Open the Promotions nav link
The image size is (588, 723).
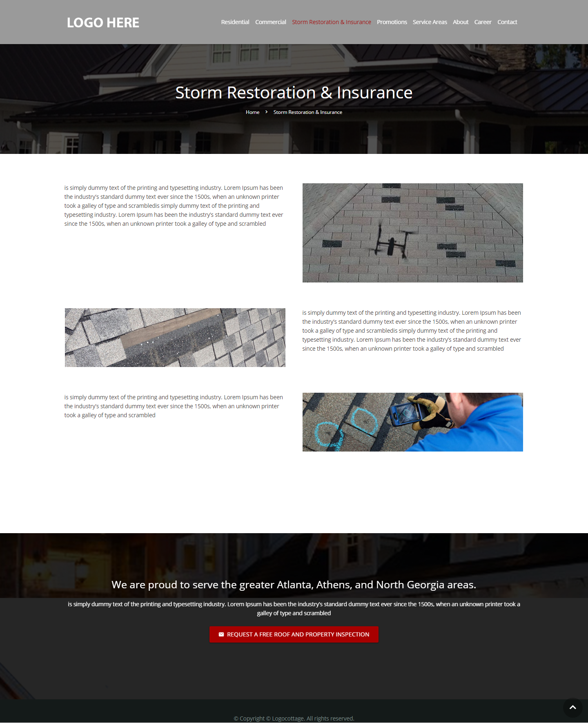click(392, 22)
